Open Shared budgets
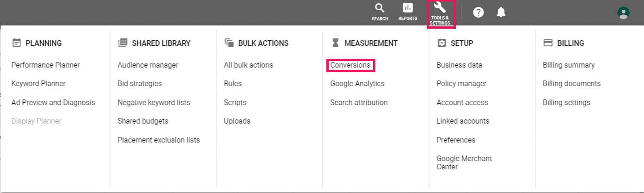The height and width of the screenshot is (193, 644). (x=143, y=121)
